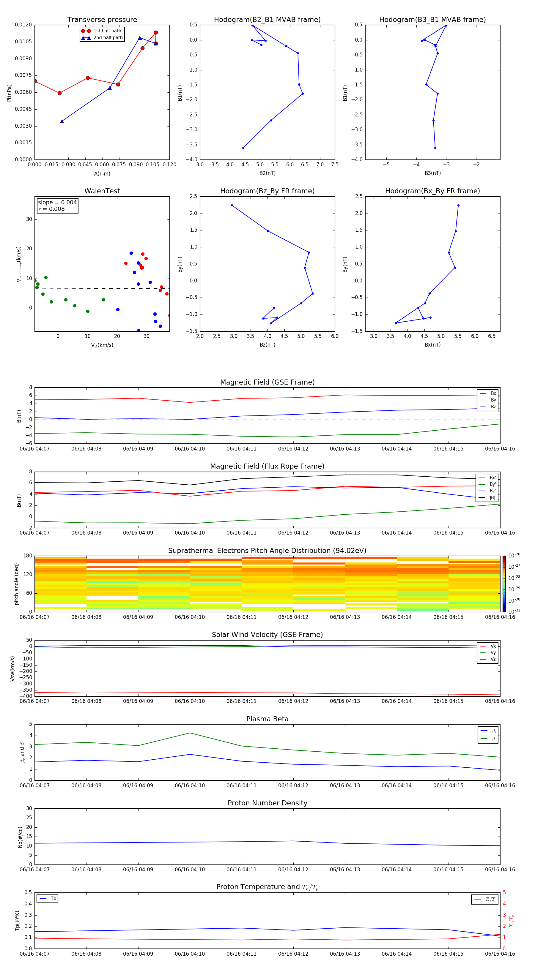Click the "Transverse pressure" plot title

[102, 19]
